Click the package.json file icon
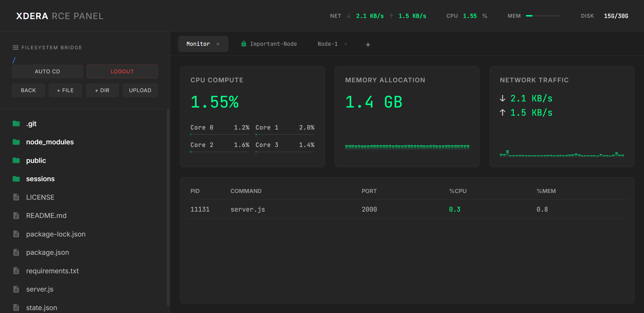 (16, 252)
